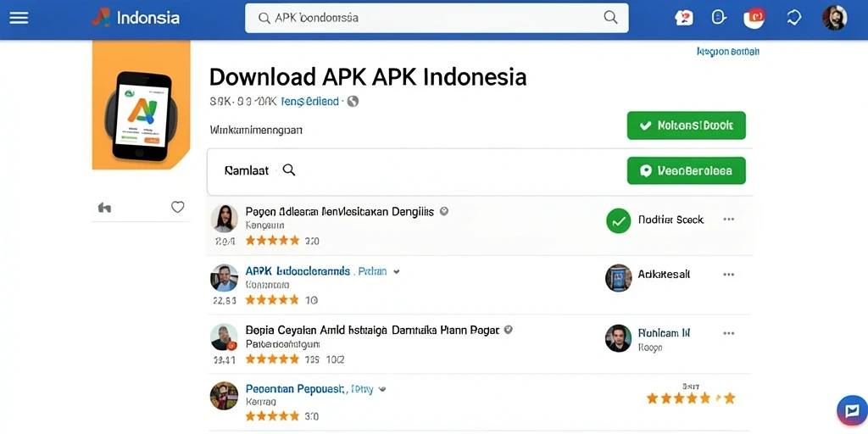
Task: Click the app phone preview image
Action: tap(142, 105)
